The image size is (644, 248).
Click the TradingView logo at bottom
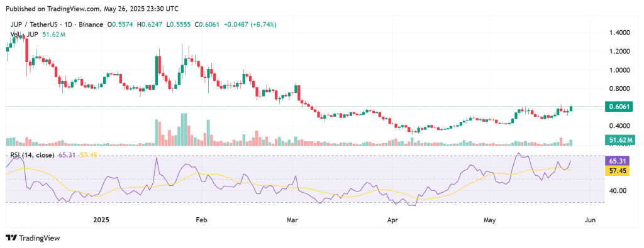click(x=33, y=238)
